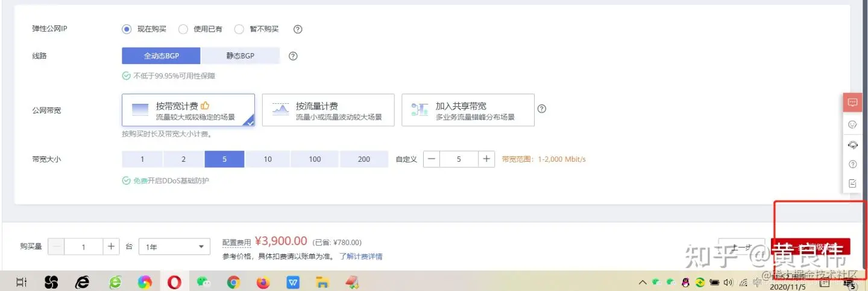
Task: Open File Explorer from taskbar
Action: 322,282
